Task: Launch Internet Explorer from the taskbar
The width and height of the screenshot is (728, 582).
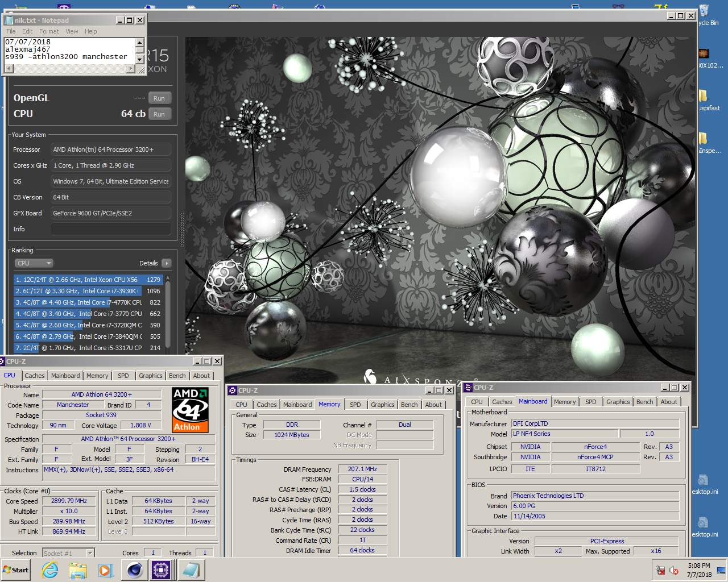Action: point(50,570)
